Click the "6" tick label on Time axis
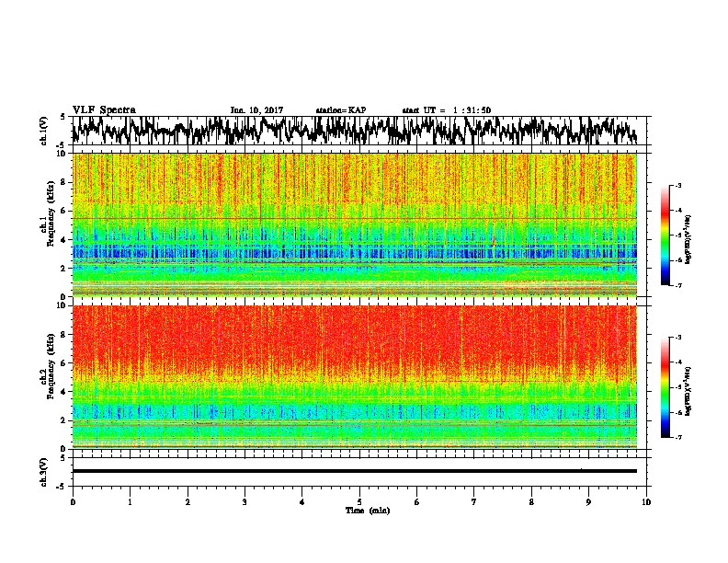Screen dimensions: 728x563 click(417, 502)
